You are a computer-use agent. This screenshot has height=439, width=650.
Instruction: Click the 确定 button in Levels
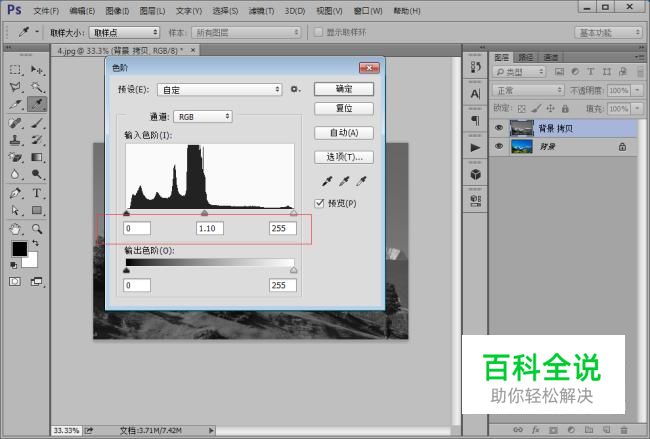344,89
